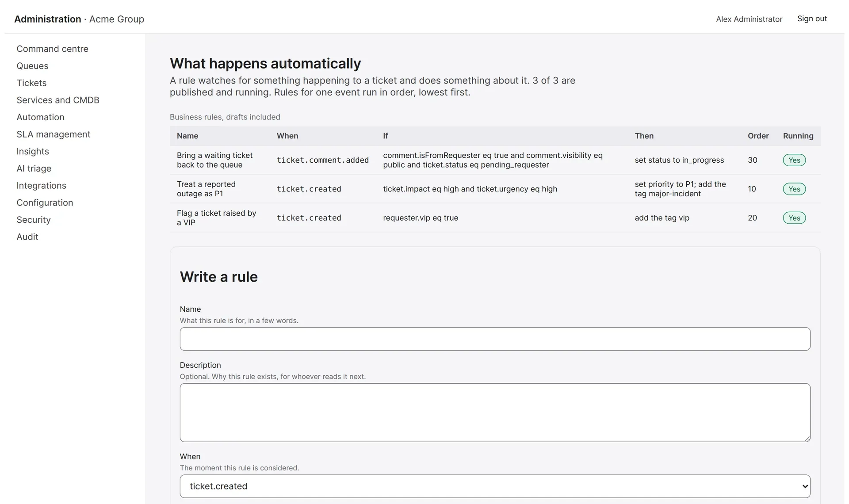Open AI triage settings
Viewport: 849px width, 504px height.
click(34, 168)
